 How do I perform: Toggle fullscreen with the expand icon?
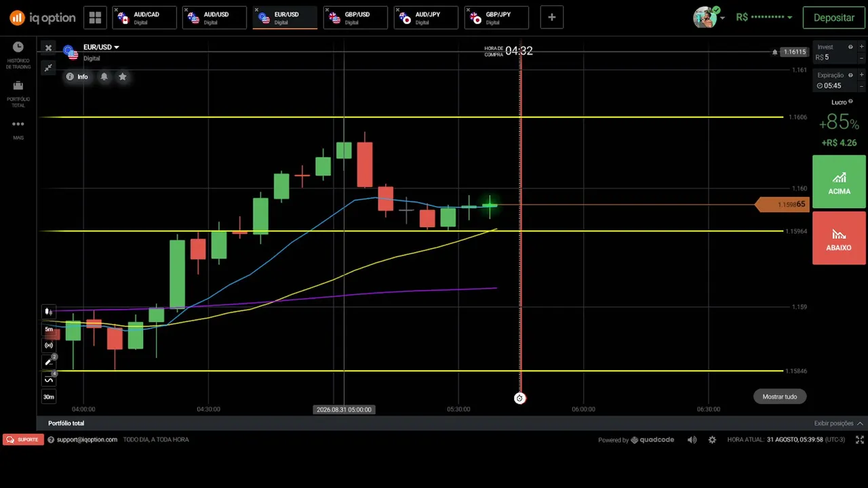pos(860,440)
